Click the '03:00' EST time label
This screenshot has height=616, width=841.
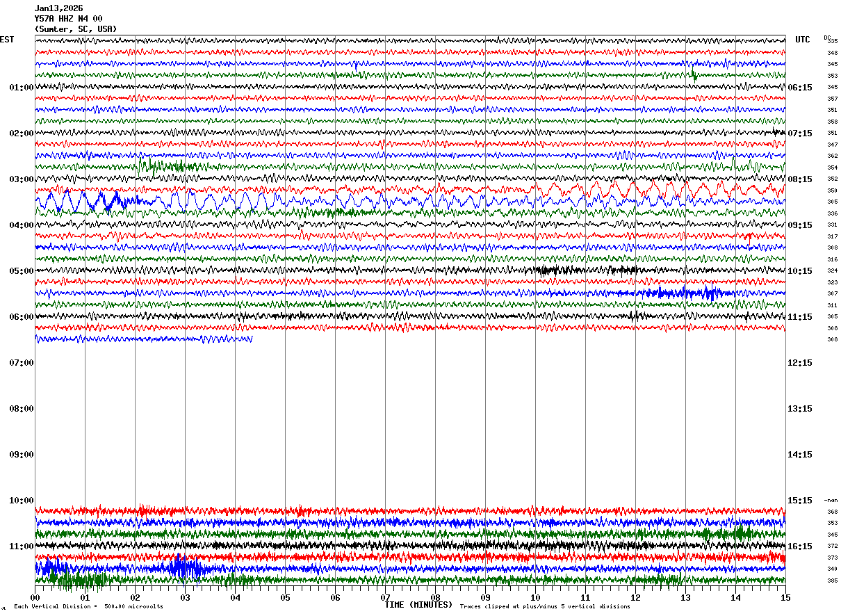click(x=22, y=179)
